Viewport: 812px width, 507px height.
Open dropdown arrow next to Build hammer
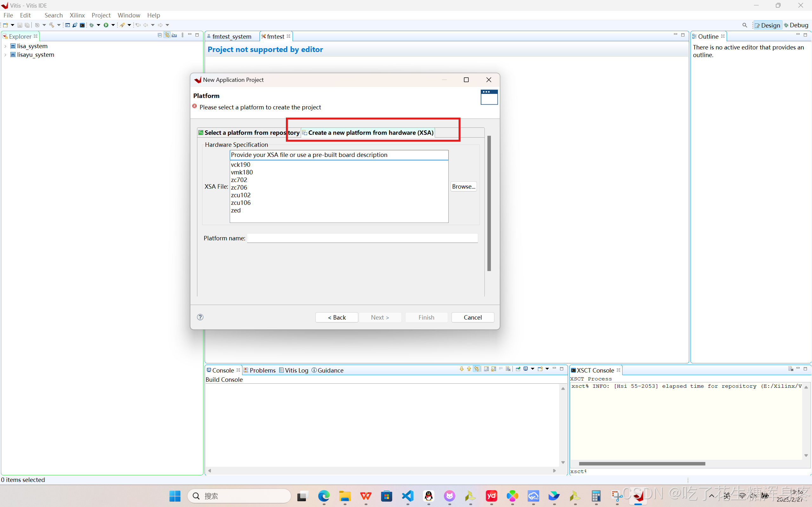(59, 25)
